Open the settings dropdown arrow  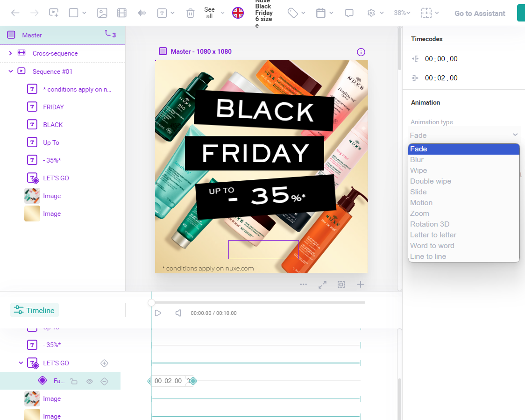(382, 13)
